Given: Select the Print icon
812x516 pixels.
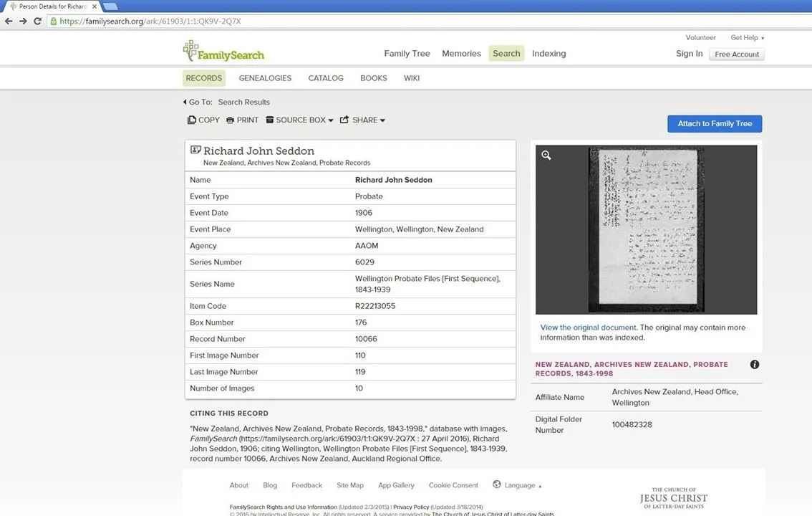Looking at the screenshot, I should (x=230, y=120).
